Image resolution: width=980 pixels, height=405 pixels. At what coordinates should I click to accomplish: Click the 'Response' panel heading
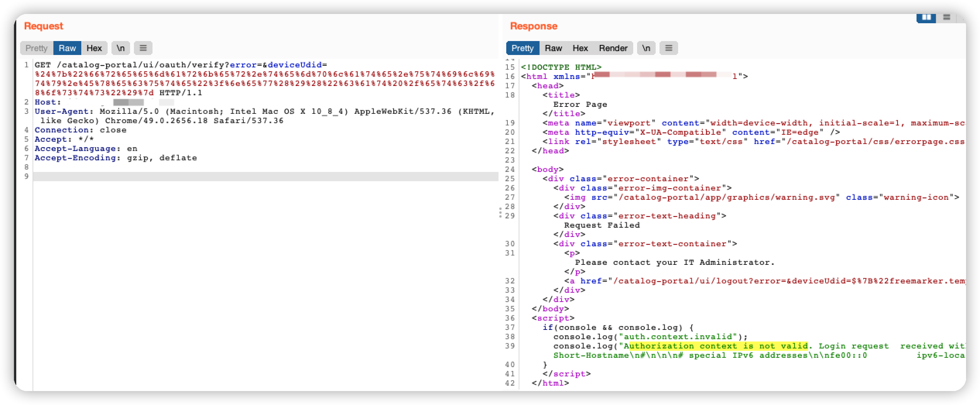pos(534,26)
